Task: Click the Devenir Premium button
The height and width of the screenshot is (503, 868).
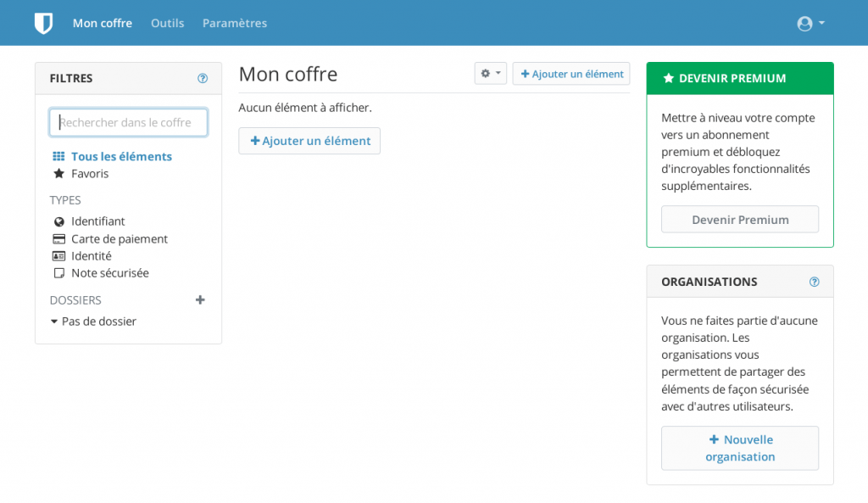Action: point(739,220)
